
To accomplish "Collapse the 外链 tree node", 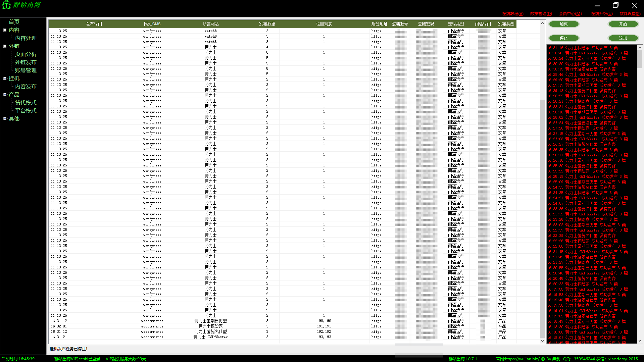I will pos(5,46).
